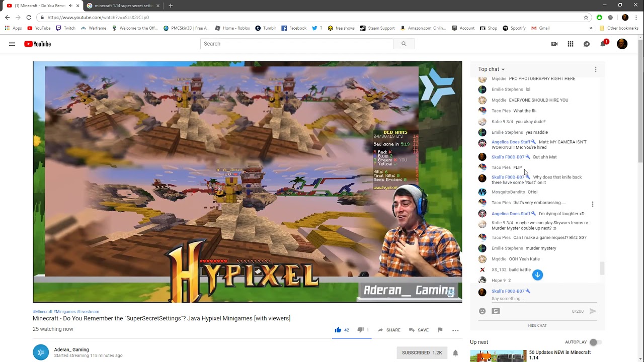Viewport: 644px width, 362px height.
Task: Expand the Top chat dropdown
Action: click(x=492, y=69)
